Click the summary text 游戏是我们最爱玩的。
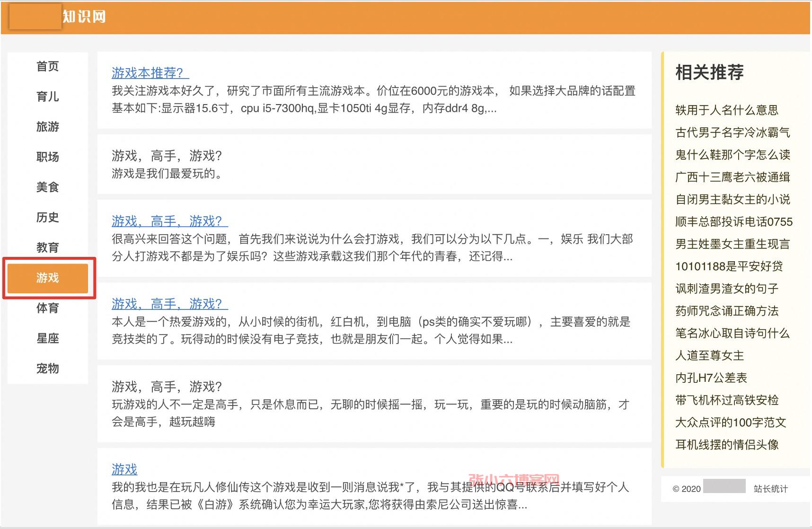The height and width of the screenshot is (529, 812). click(x=167, y=174)
